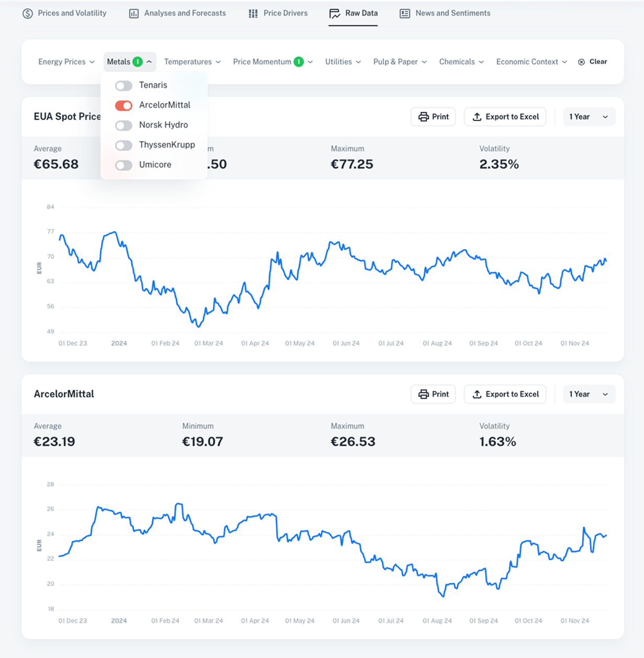The height and width of the screenshot is (658, 644).
Task: Open the Temperatures filter dropdown
Action: click(x=192, y=62)
